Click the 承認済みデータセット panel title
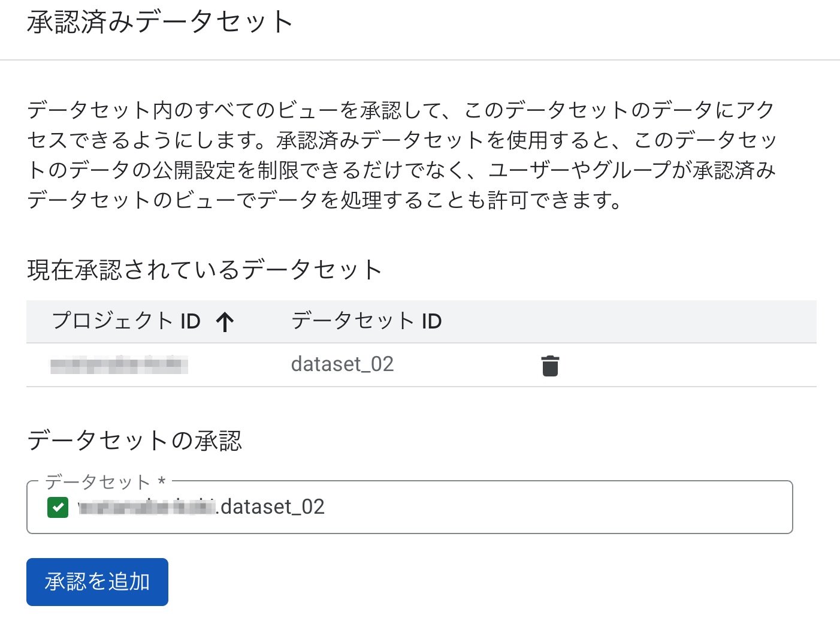This screenshot has height=633, width=840. 160,22
